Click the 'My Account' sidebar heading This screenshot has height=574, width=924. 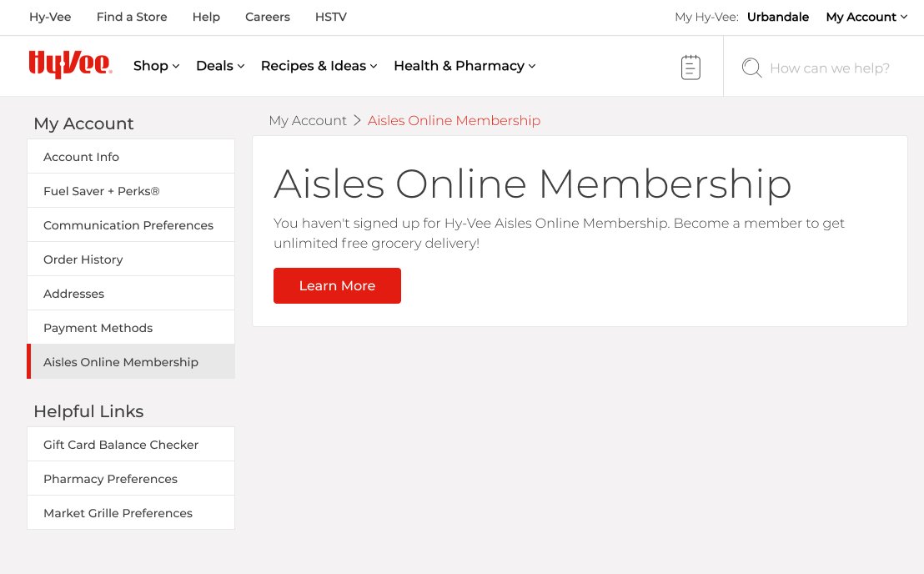point(83,123)
